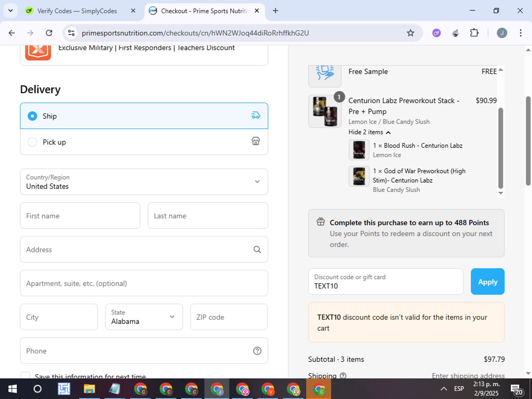Click the store pickup icon

click(256, 141)
